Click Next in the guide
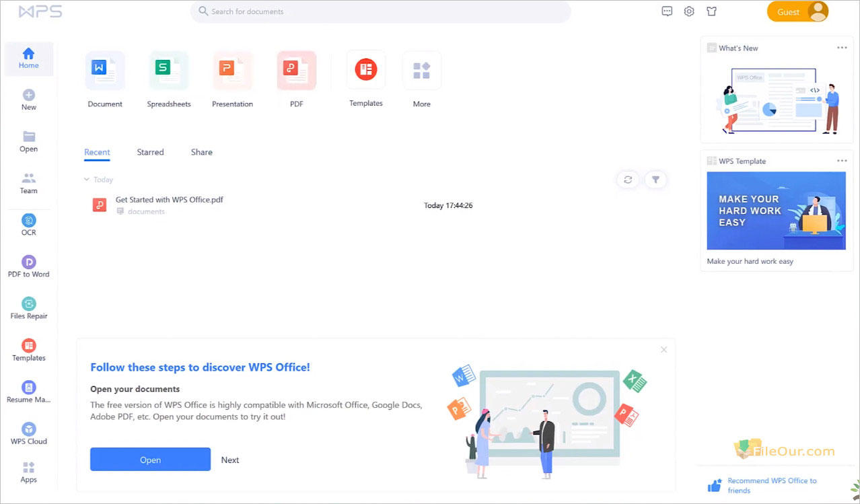Screen dimensions: 860x504 (230, 460)
